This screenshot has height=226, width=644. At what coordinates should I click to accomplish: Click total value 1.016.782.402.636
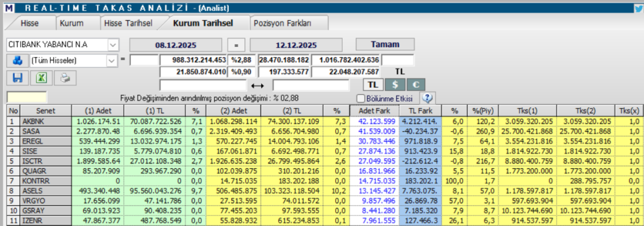point(345,60)
